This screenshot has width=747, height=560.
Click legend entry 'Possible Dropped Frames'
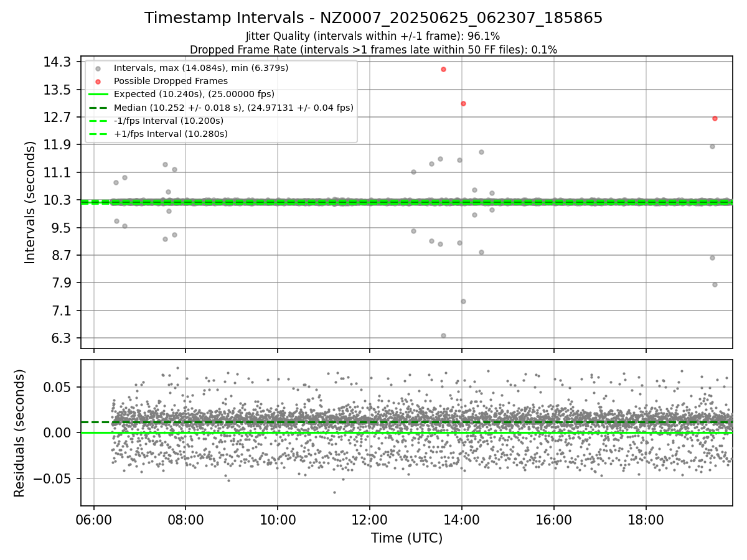point(171,81)
